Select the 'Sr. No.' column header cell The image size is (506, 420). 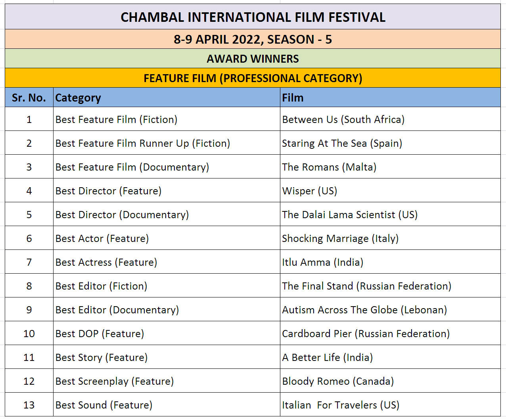coord(29,97)
